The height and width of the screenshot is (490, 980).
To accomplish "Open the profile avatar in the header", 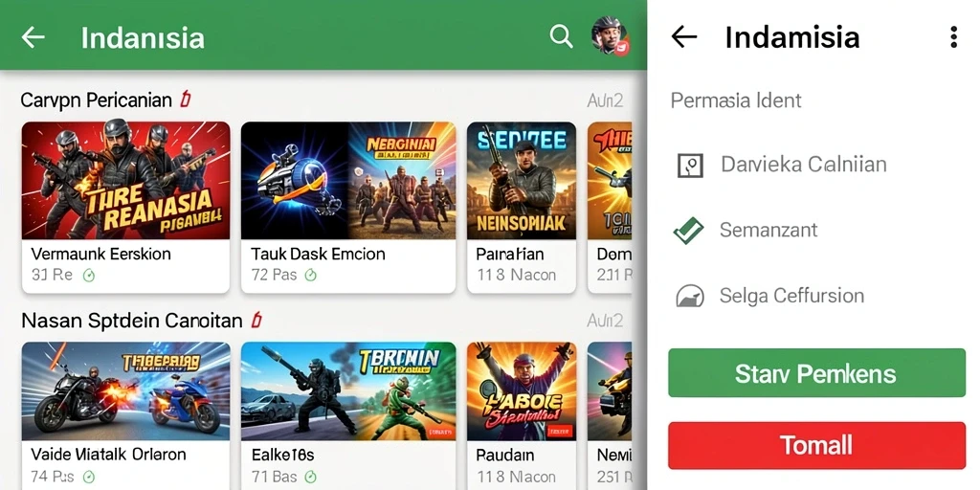I will click(x=609, y=35).
